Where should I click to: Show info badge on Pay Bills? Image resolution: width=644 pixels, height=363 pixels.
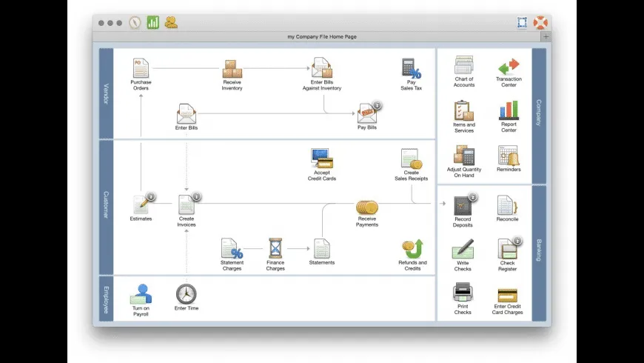[x=377, y=105]
